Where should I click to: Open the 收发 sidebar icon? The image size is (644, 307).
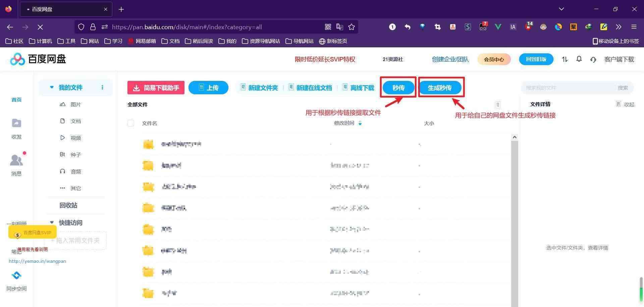16,123
